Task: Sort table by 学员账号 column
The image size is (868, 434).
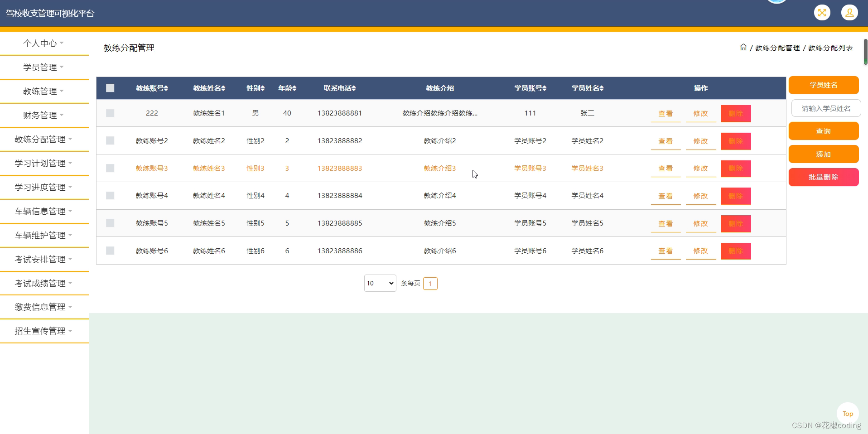Action: (x=530, y=88)
